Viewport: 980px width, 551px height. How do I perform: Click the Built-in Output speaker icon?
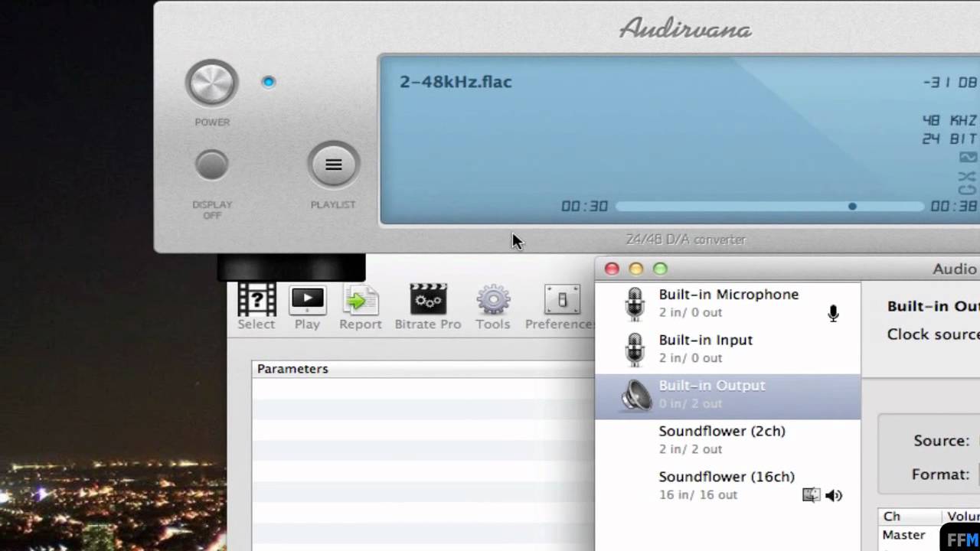[635, 396]
